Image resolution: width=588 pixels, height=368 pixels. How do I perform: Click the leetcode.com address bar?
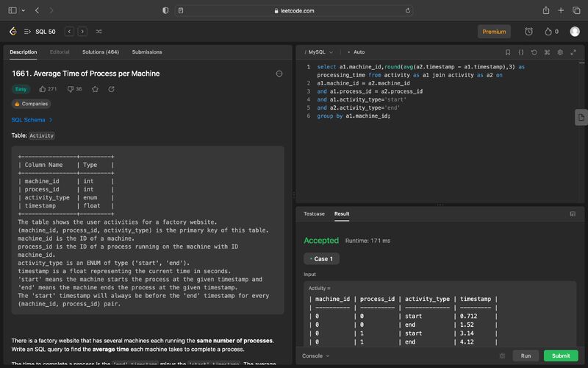click(x=295, y=10)
